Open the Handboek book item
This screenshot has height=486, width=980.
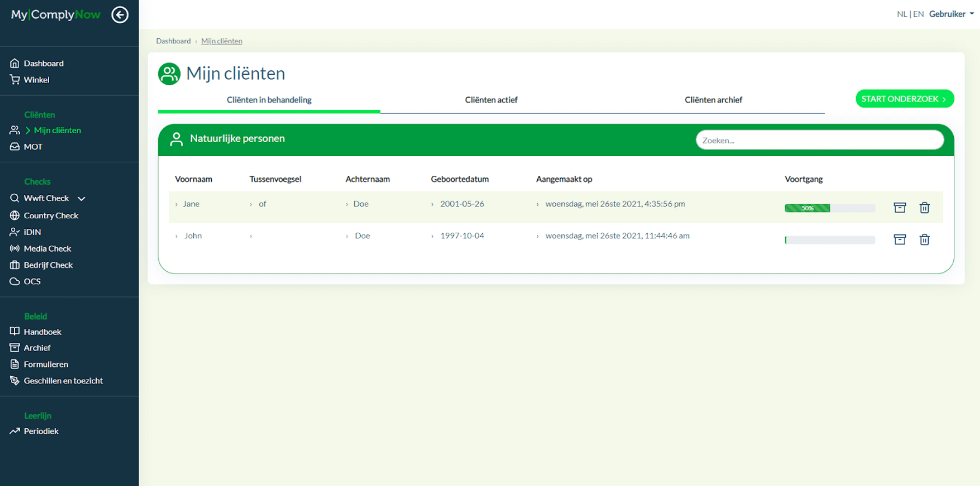click(x=42, y=332)
